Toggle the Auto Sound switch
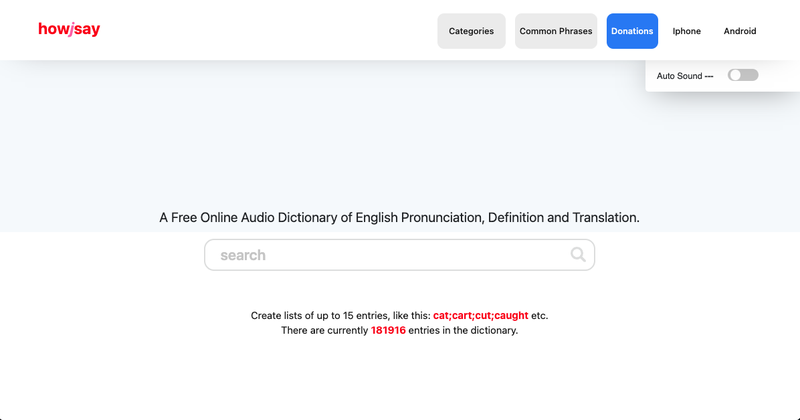This screenshot has height=420, width=800. tap(743, 75)
